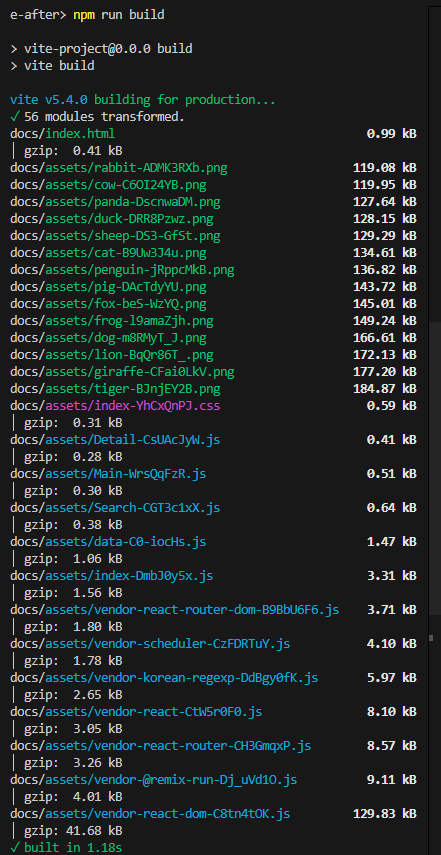
Task: Select the 129.83 kB size value
Action: pos(385,814)
